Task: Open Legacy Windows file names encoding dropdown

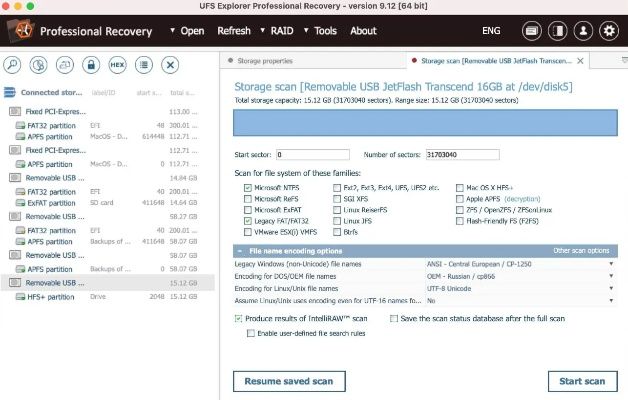Action: [x=520, y=264]
